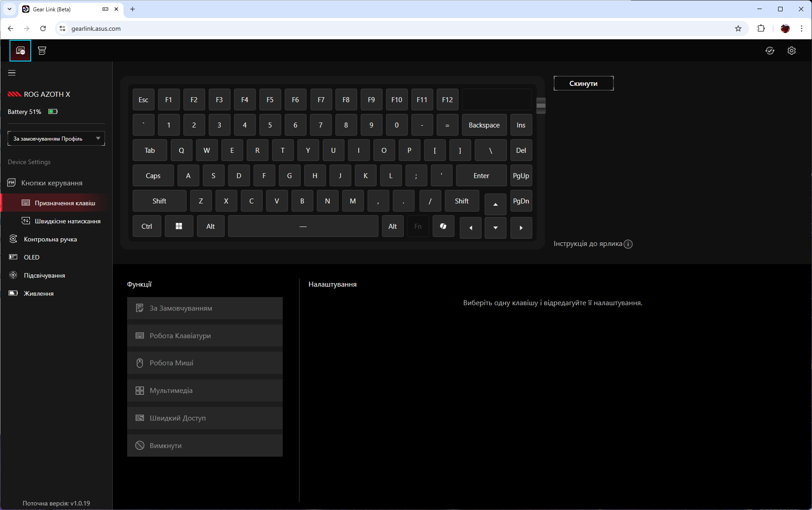This screenshot has height=510, width=812.
Task: Open the tab search dropdown arrow
Action: tap(9, 9)
